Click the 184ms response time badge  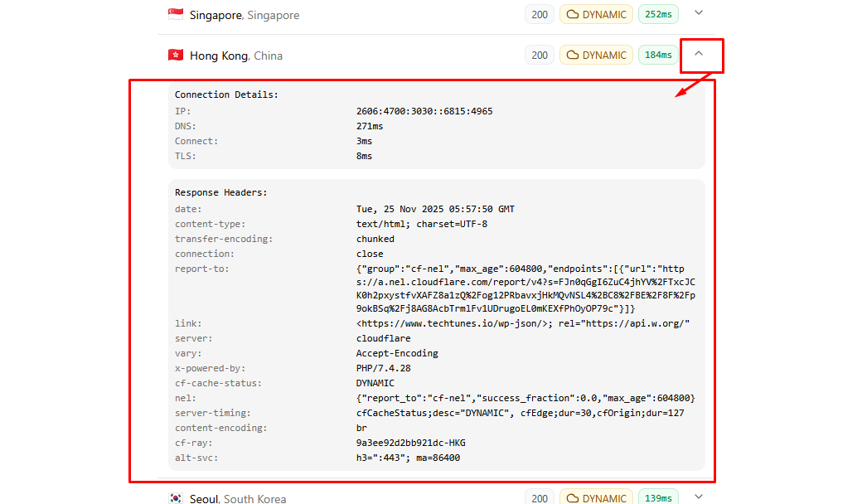pyautogui.click(x=658, y=56)
